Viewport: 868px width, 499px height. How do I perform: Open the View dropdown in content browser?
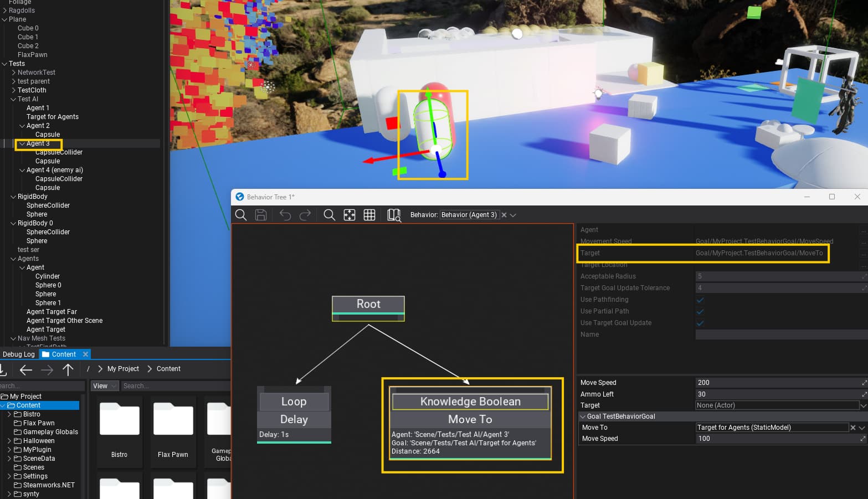[105, 386]
